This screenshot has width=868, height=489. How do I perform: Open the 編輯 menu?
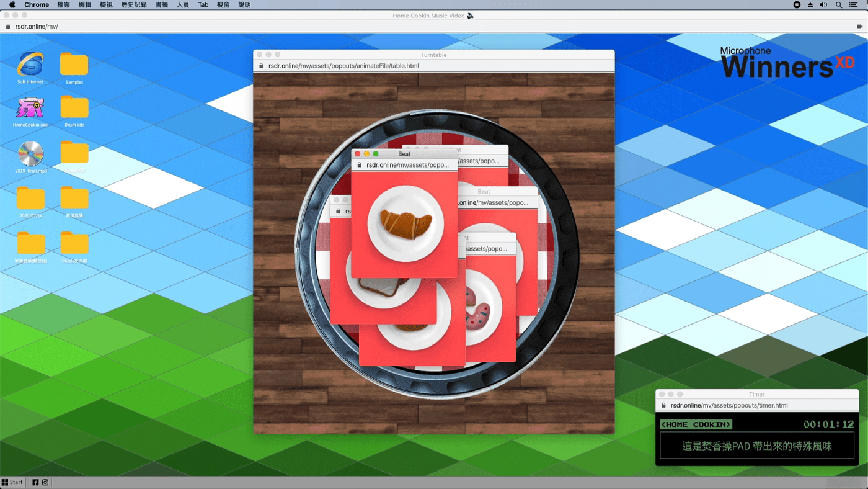(x=85, y=4)
